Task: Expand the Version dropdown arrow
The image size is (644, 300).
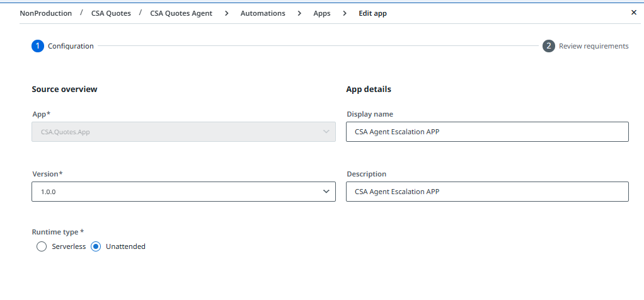Action: click(x=326, y=192)
